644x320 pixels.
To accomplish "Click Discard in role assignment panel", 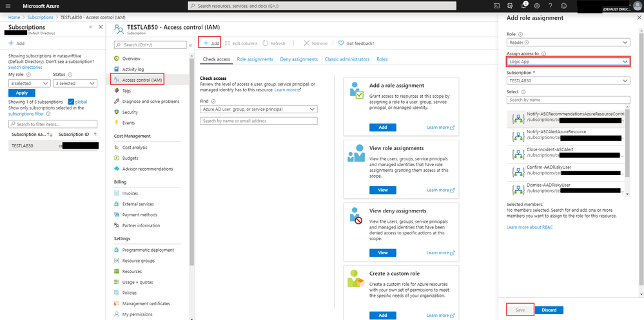I will tap(549, 310).
